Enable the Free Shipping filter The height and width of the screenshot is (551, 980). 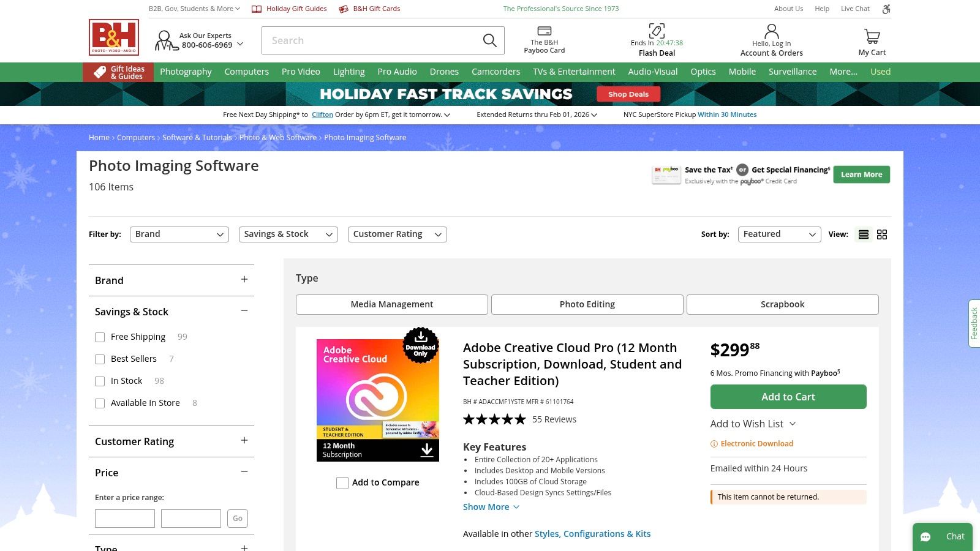point(100,337)
